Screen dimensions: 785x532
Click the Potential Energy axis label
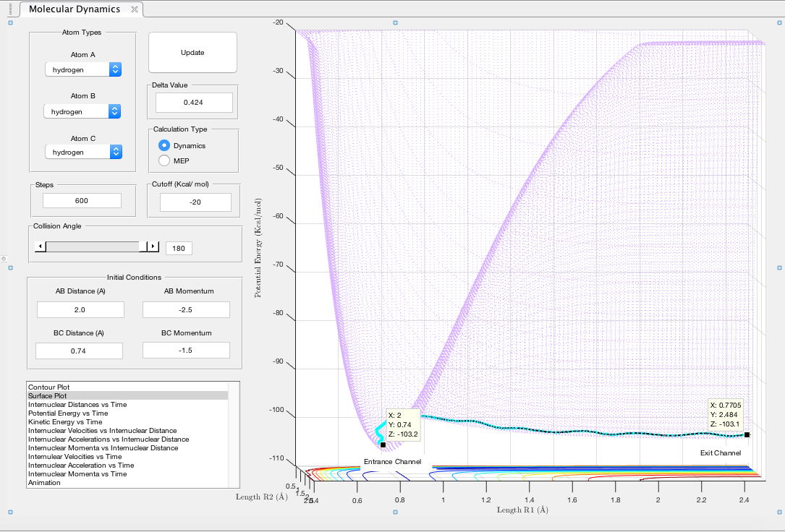coord(258,248)
